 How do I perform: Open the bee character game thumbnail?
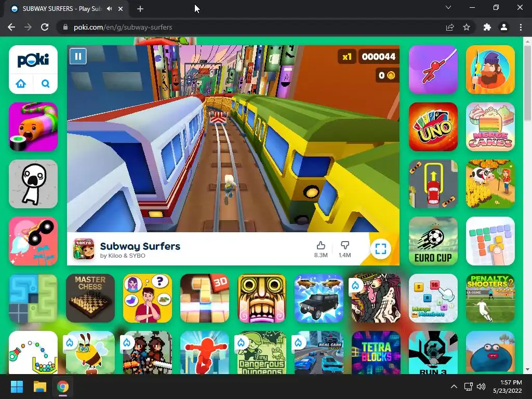pyautogui.click(x=90, y=353)
